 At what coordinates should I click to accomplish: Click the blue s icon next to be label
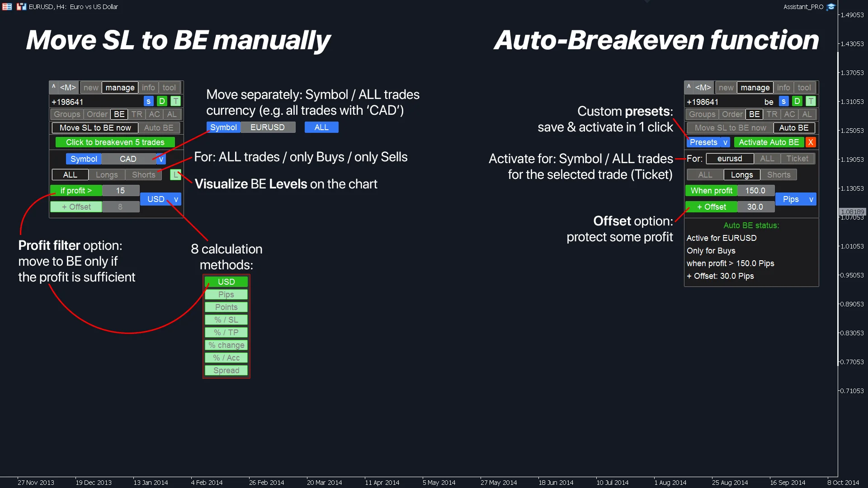click(783, 102)
